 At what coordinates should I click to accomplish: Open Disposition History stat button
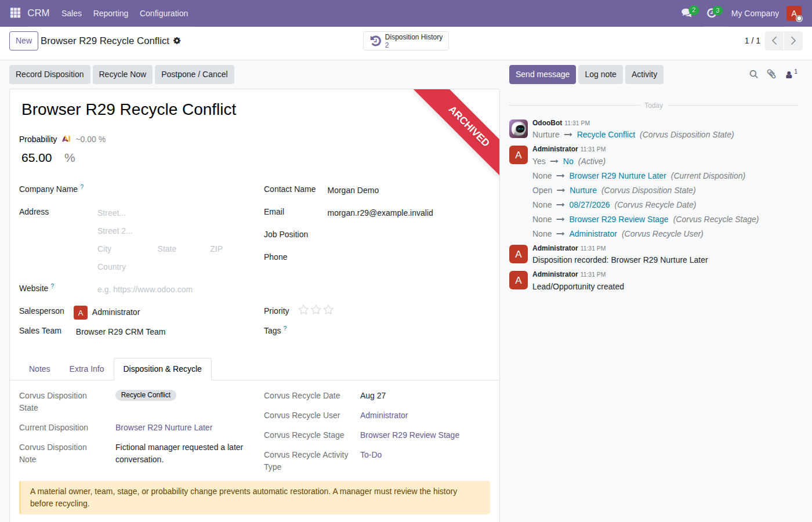pos(406,41)
